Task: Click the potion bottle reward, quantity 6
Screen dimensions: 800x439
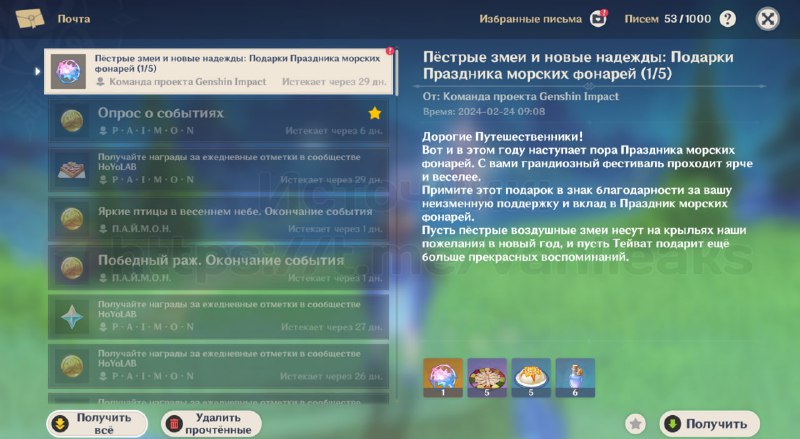Action: coord(575,378)
